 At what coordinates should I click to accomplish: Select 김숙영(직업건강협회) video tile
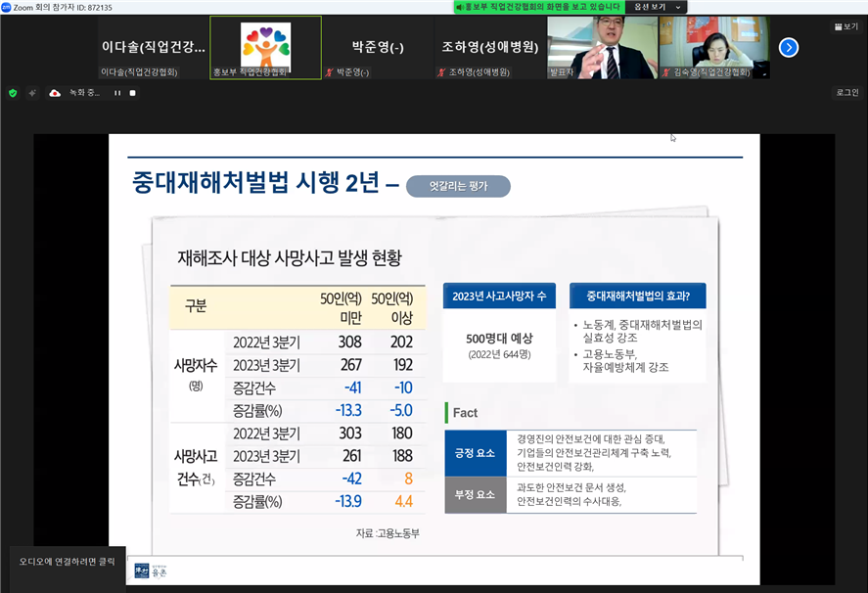(x=714, y=48)
